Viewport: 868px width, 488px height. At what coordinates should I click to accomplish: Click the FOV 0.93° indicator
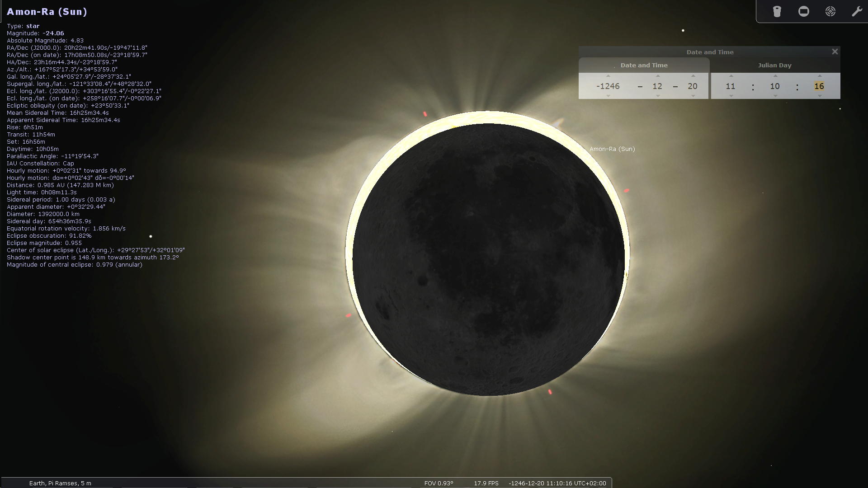tap(439, 483)
